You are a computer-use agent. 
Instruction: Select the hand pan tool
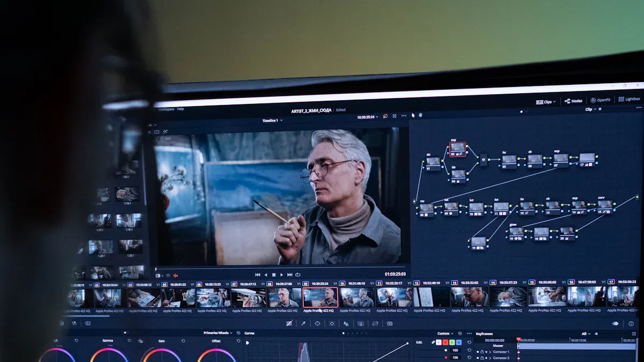click(x=420, y=115)
